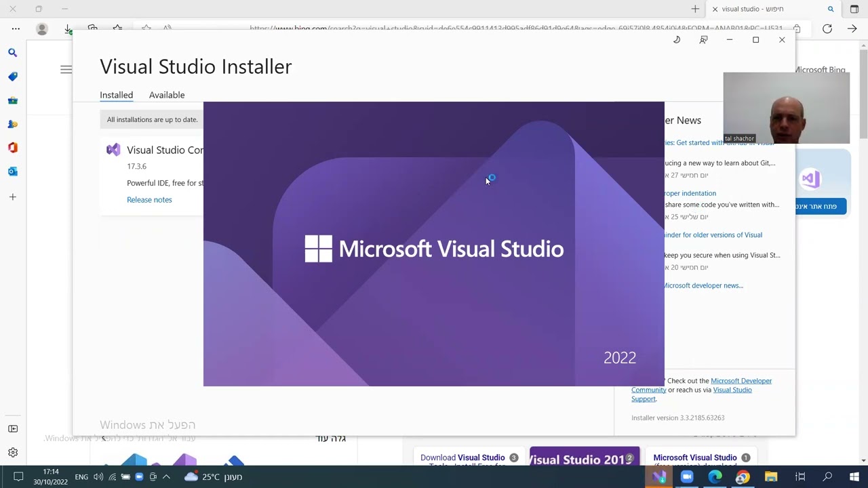This screenshot has height=488, width=868.
Task: Open the Edge three-dots settings menu
Action: tap(16, 29)
